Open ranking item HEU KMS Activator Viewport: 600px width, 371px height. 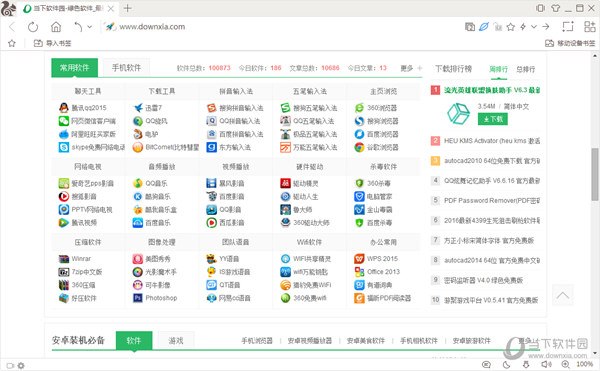(492, 141)
